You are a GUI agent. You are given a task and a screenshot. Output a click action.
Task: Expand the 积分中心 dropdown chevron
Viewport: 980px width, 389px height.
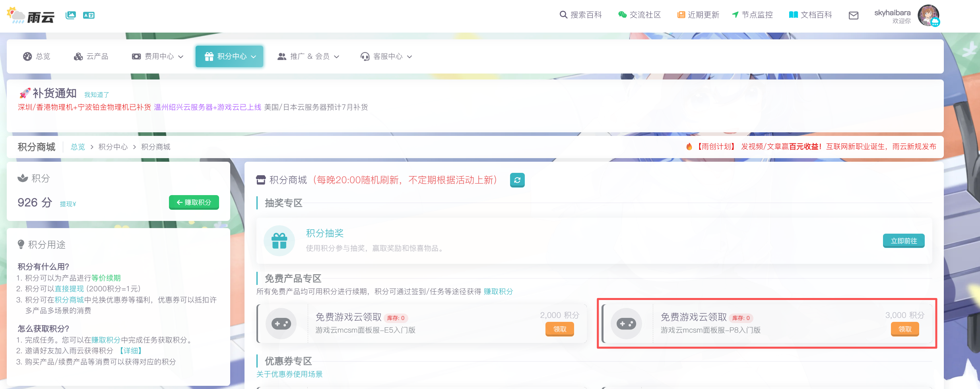point(254,57)
